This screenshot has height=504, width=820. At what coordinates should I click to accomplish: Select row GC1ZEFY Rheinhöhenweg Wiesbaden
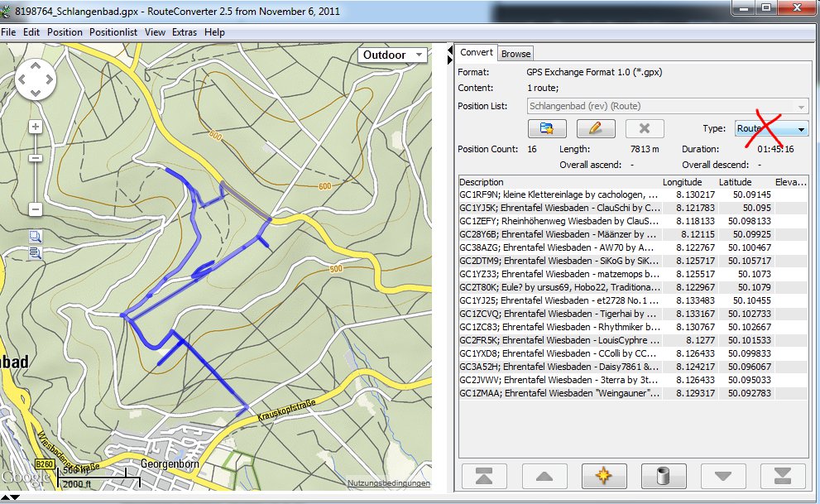click(633, 221)
